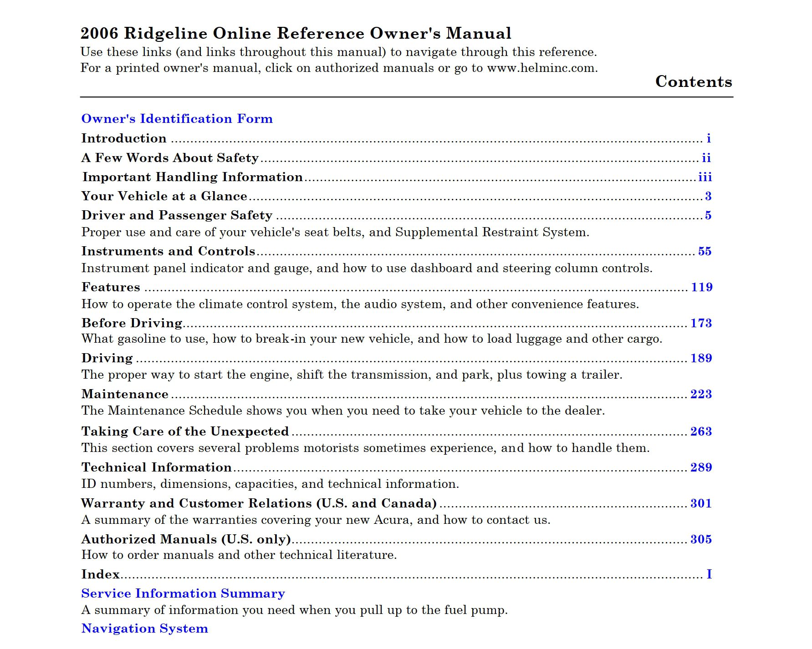Select the Before Driving heading
This screenshot has width=812, height=649.
pos(132,323)
